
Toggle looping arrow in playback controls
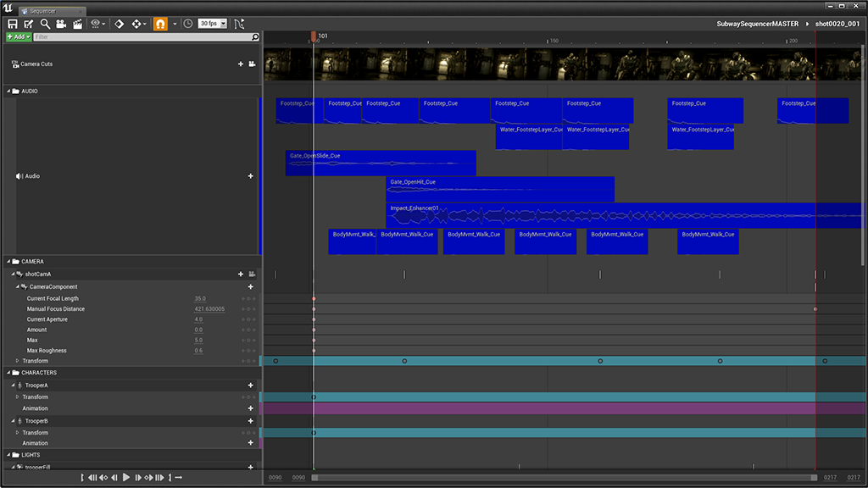click(178, 478)
